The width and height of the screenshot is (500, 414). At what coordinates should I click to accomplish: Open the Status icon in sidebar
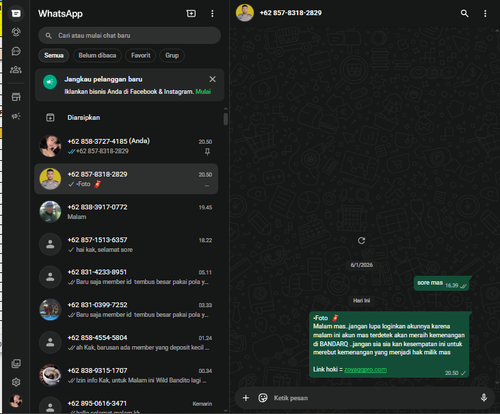pos(16,32)
